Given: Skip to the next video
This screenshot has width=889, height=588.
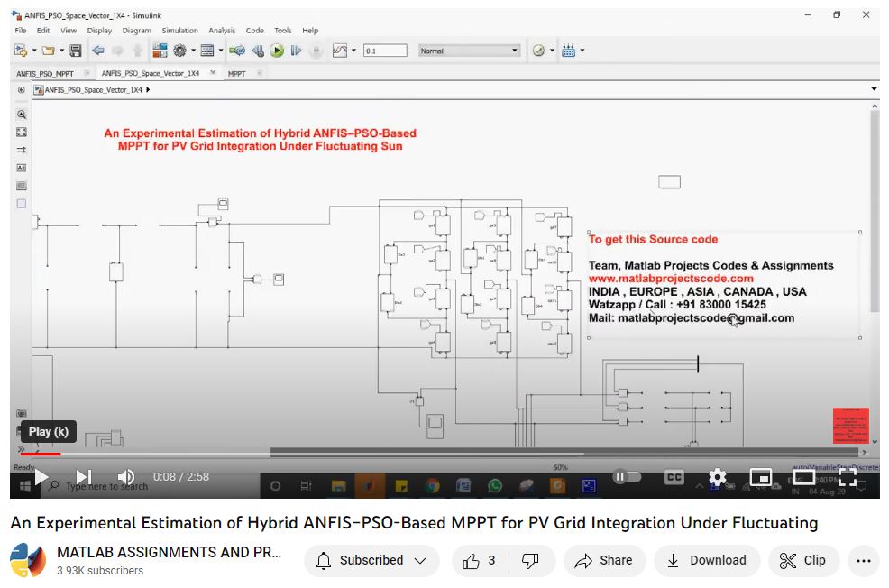Looking at the screenshot, I should 83,477.
